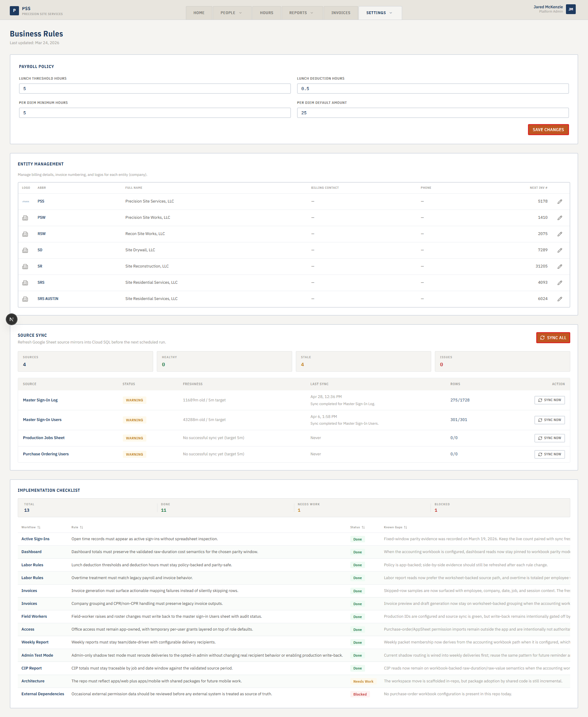The image size is (588, 717).
Task: Open the Invoices tab
Action: (x=341, y=13)
